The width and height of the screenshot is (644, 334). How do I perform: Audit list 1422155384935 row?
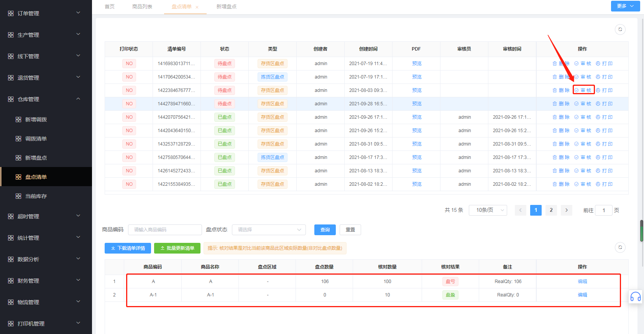tap(583, 184)
